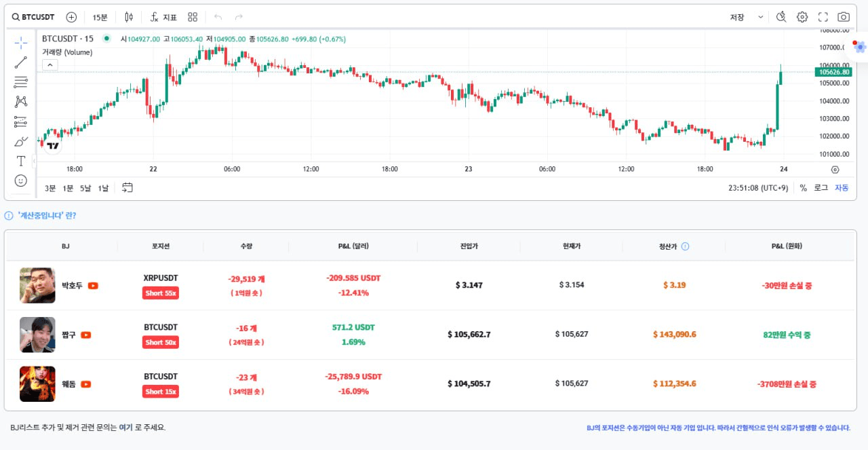This screenshot has height=450, width=868.
Task: Open the chart axis settings gear
Action: (x=835, y=170)
